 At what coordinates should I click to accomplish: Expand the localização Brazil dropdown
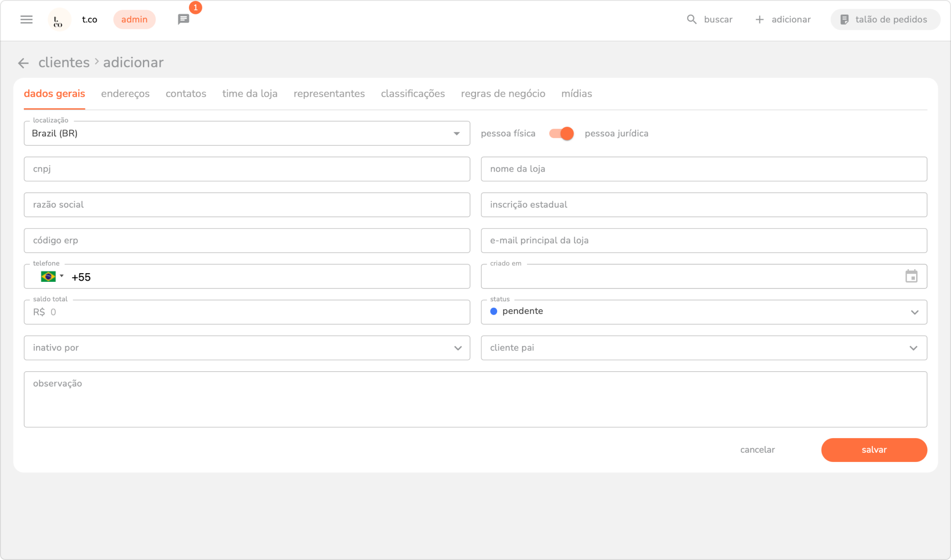point(457,134)
